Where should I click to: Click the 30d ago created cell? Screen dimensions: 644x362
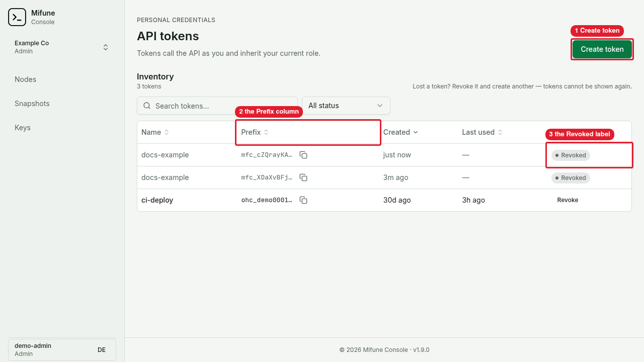(397, 200)
